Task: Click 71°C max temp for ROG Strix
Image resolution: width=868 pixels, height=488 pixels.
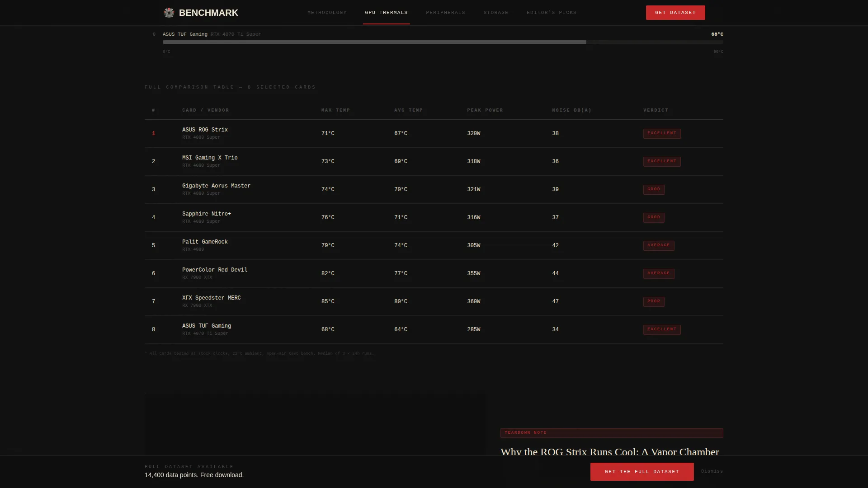Action: pos(328,133)
